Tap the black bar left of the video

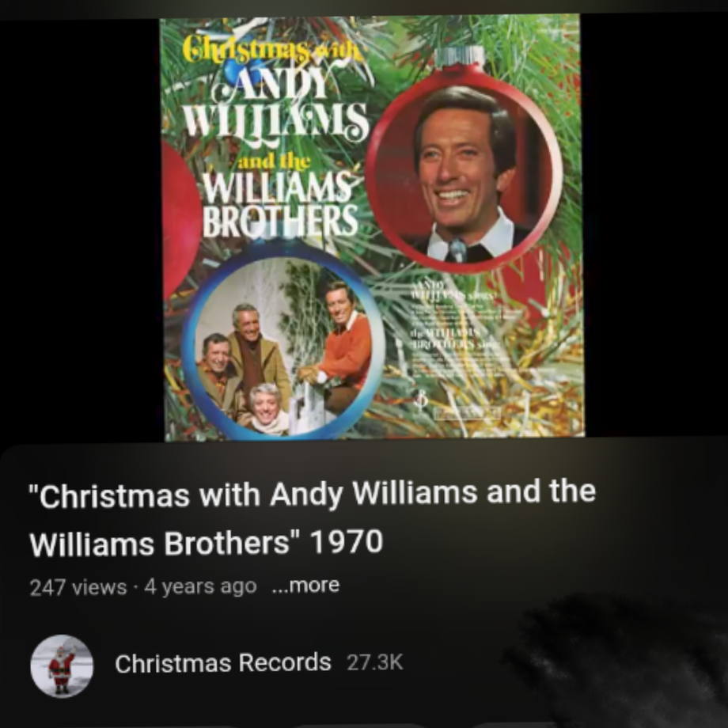click(80, 228)
